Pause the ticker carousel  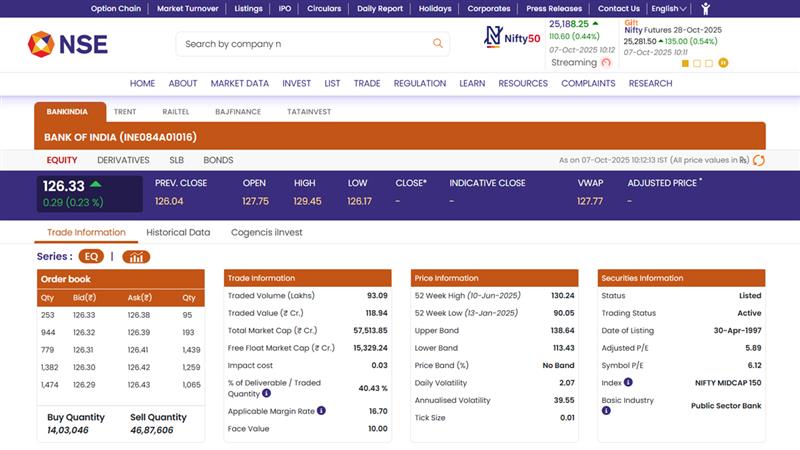(723, 63)
